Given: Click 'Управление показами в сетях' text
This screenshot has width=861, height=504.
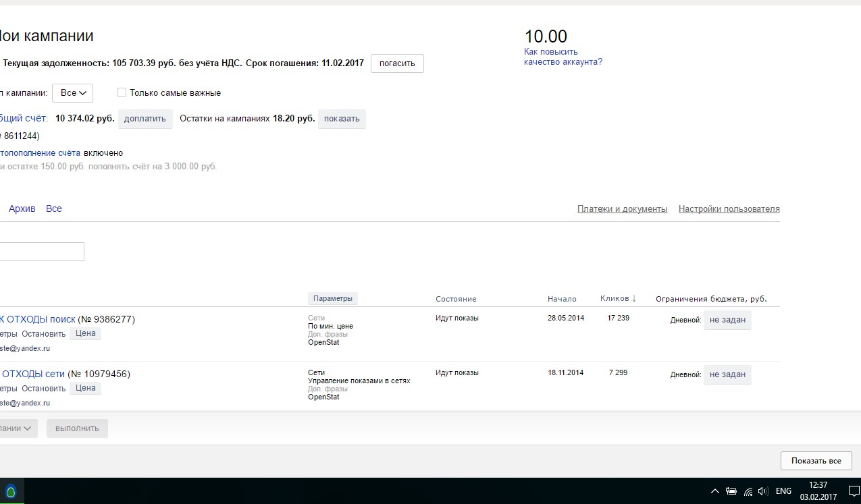Looking at the screenshot, I should [359, 381].
